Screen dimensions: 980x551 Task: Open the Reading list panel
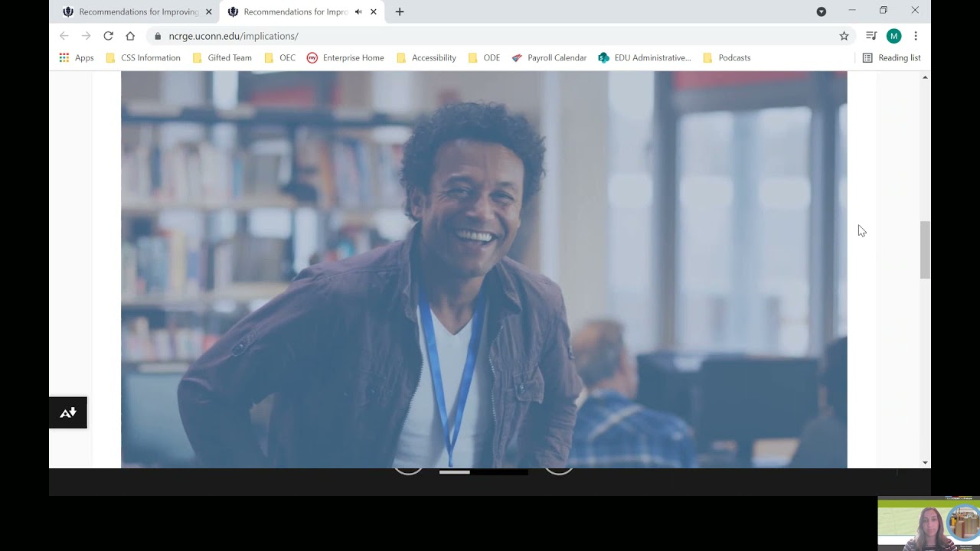pos(892,57)
